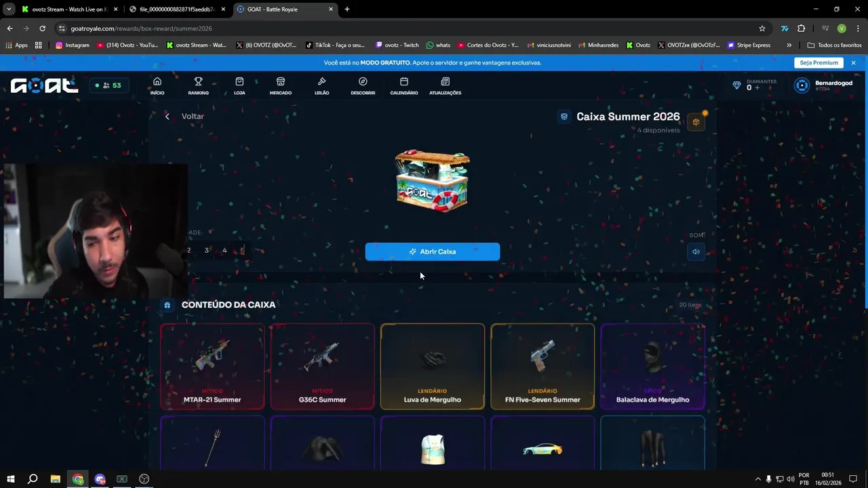Open the Apps bookmark shortcut
This screenshot has height=488, width=868.
(17, 45)
